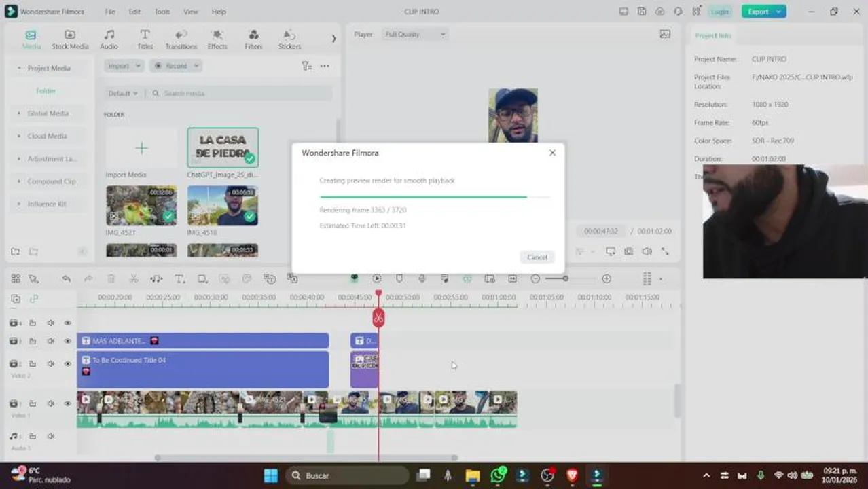Image resolution: width=868 pixels, height=489 pixels.
Task: Mute the Video 2 track
Action: (50, 364)
